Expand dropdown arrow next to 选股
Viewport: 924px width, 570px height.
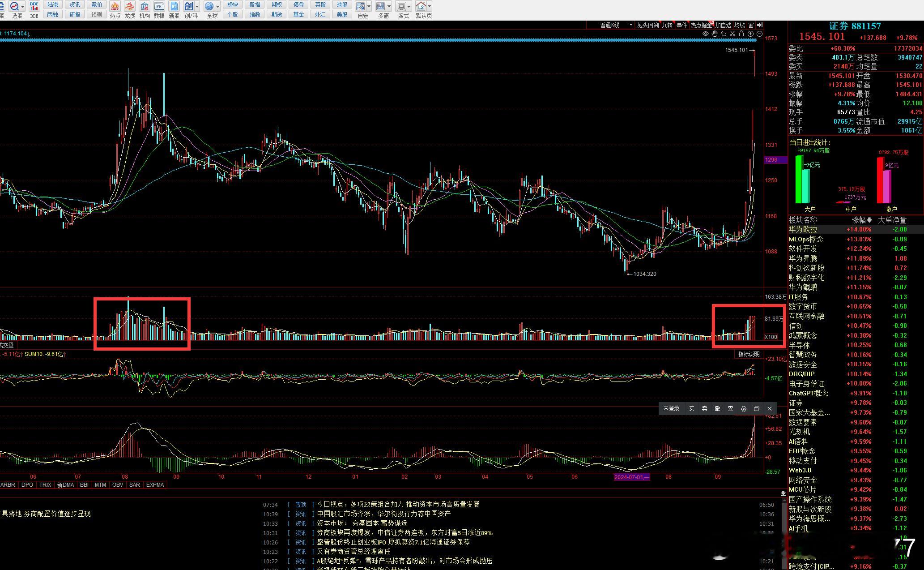(x=22, y=6)
